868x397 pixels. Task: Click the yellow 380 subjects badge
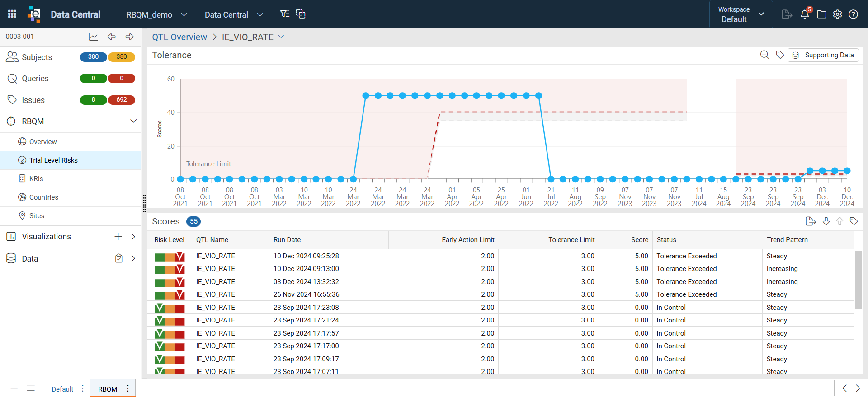tap(122, 57)
